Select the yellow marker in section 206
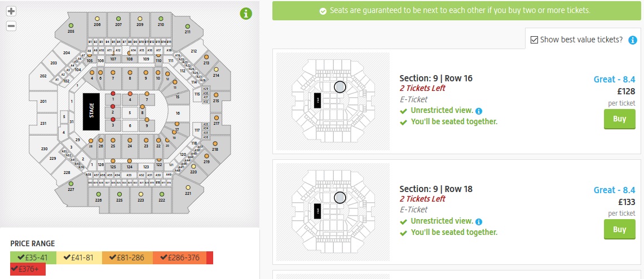 click(x=97, y=19)
